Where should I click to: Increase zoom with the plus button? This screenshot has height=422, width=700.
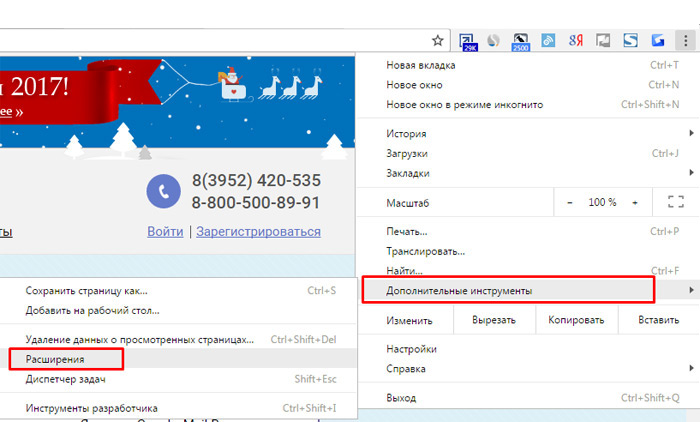(x=634, y=202)
